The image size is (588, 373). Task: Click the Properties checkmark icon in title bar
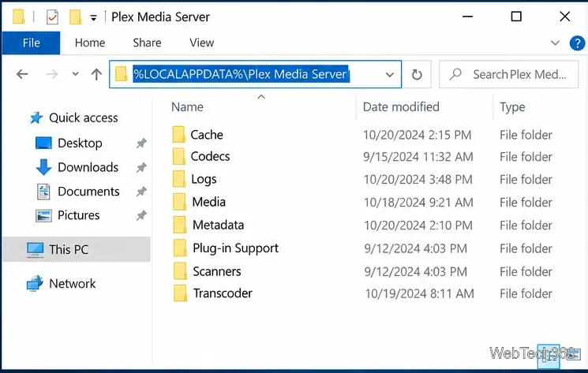pos(53,17)
